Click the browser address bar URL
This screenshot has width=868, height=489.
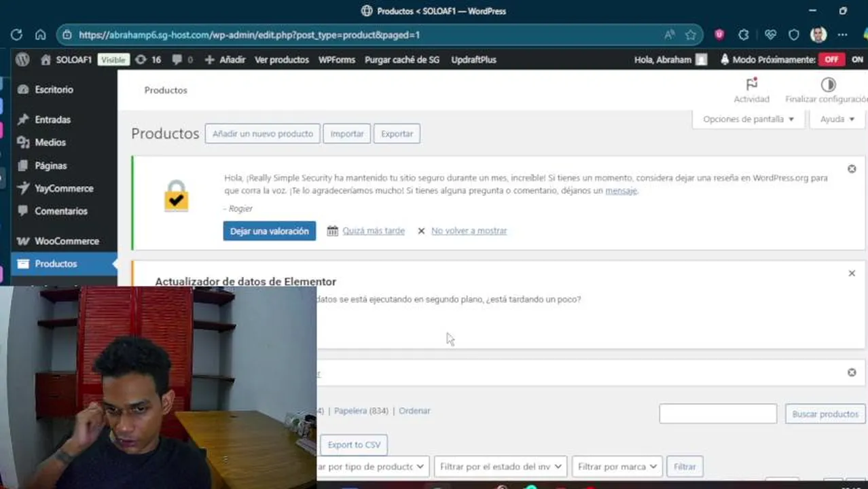[x=249, y=35]
